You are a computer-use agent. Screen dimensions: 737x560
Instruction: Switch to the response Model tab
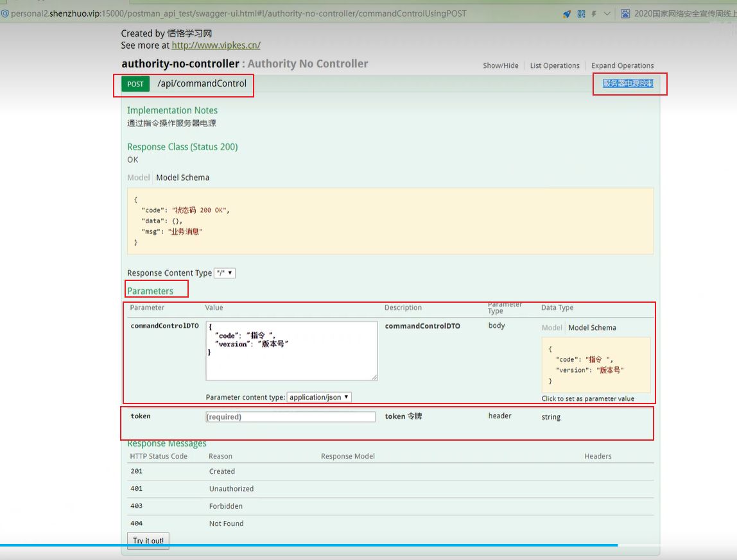point(138,178)
